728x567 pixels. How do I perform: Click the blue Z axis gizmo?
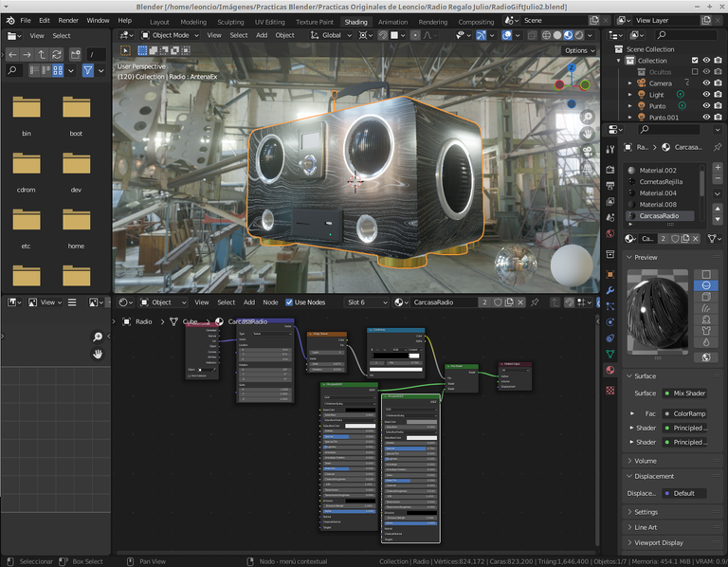pos(571,68)
